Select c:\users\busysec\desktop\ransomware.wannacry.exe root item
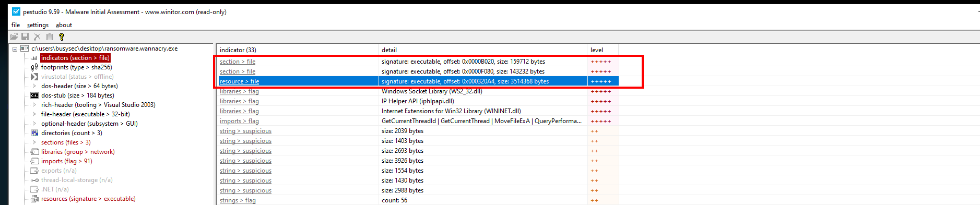 click(x=104, y=49)
